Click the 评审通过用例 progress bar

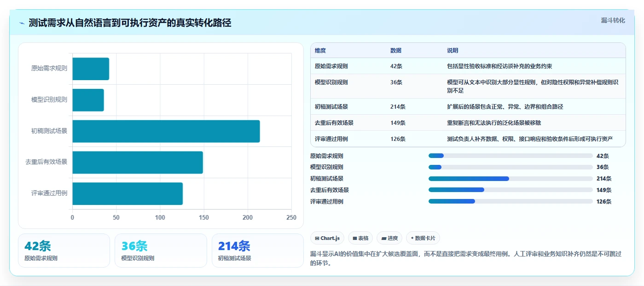click(511, 201)
